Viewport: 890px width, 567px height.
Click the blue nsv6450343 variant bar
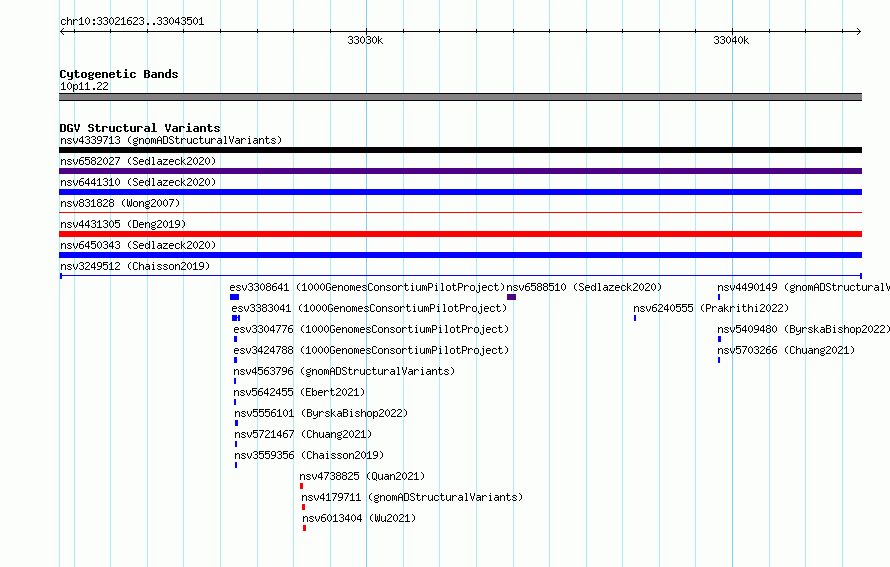[460, 255]
